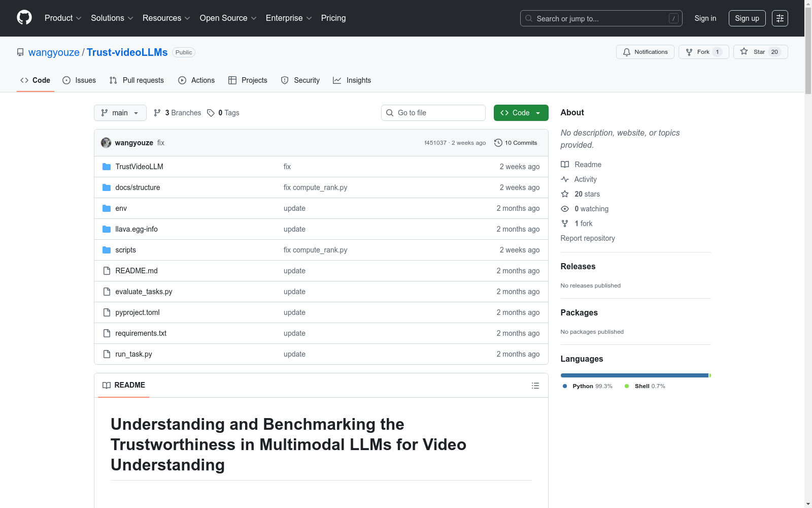Click the env folder icon
This screenshot has width=812, height=508.
107,208
